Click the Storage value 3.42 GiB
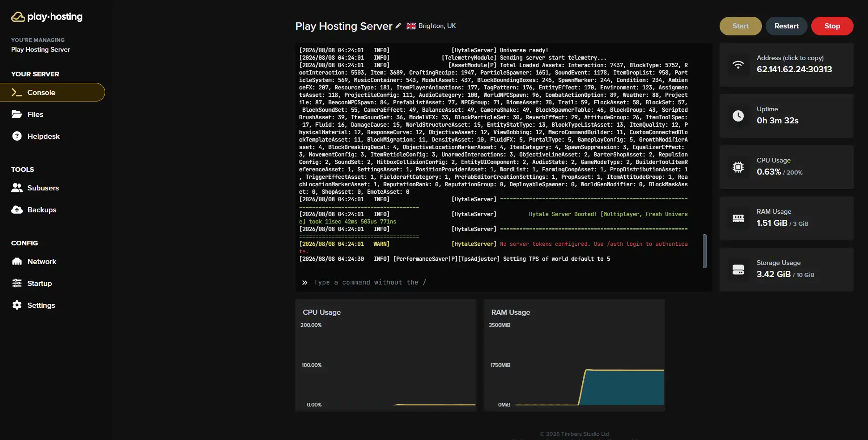The width and height of the screenshot is (868, 440). click(x=774, y=274)
